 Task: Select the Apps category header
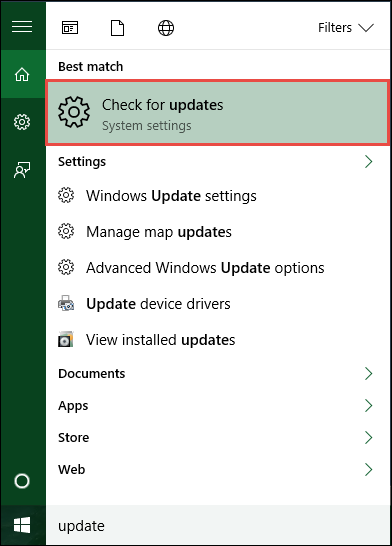click(73, 406)
